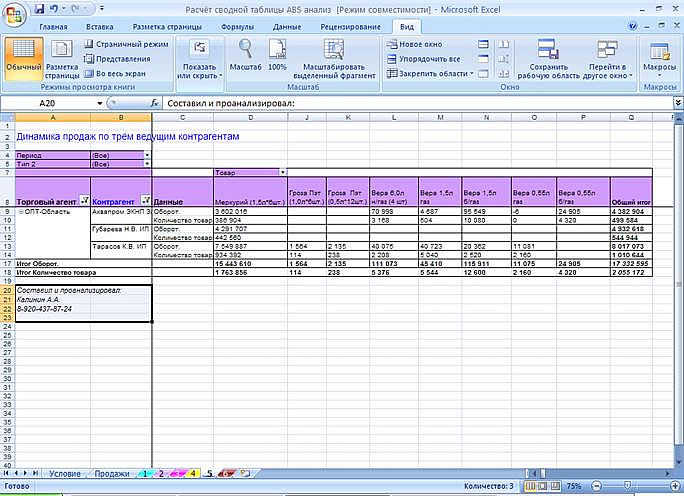Switch to Page Layout view (Разметка страницы)
Image resolution: width=684 pixels, height=496 pixels.
(62, 58)
